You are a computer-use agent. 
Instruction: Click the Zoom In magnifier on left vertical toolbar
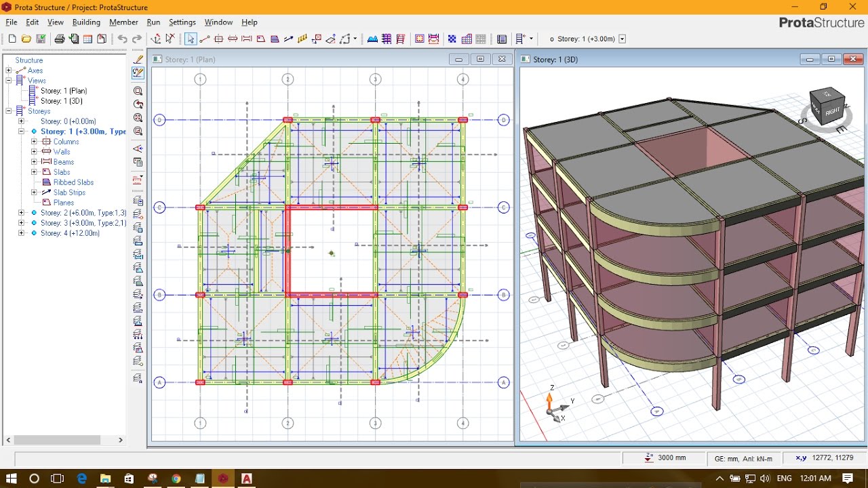138,91
